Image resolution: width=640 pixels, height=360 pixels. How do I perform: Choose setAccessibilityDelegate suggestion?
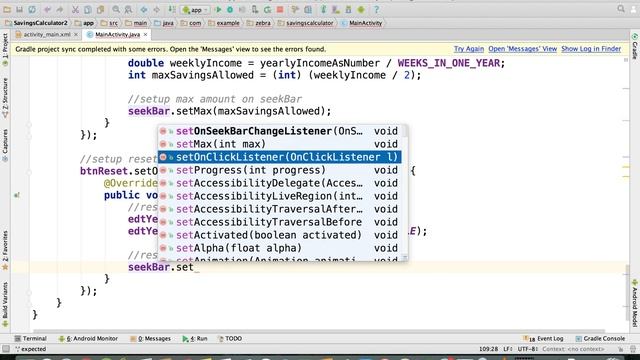point(280,183)
